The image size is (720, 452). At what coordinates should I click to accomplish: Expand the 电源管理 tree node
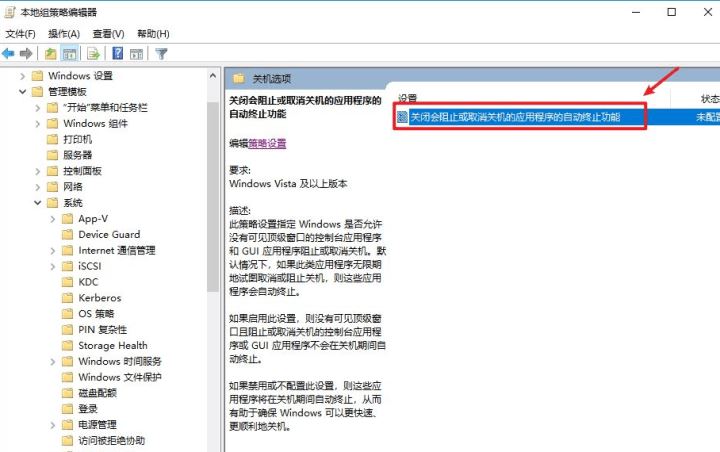[53, 425]
